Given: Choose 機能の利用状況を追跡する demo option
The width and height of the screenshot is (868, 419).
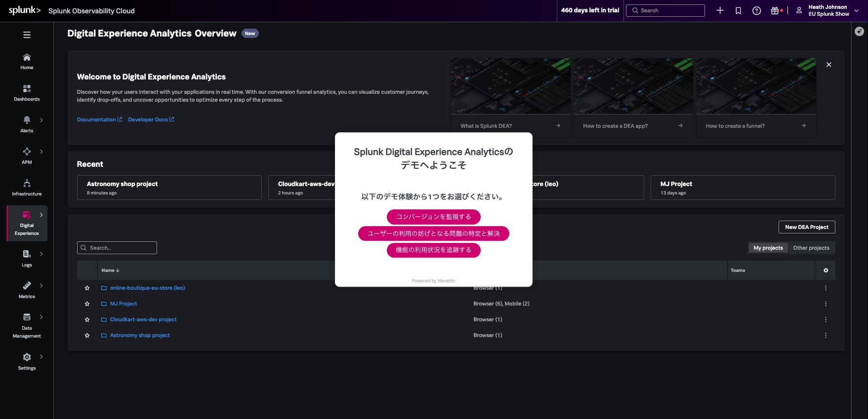Looking at the screenshot, I should click(x=434, y=250).
